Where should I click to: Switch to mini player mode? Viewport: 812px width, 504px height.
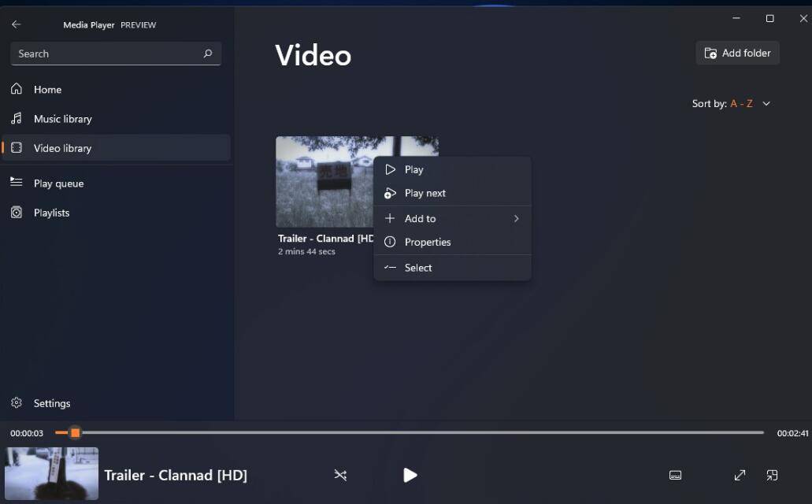click(771, 475)
